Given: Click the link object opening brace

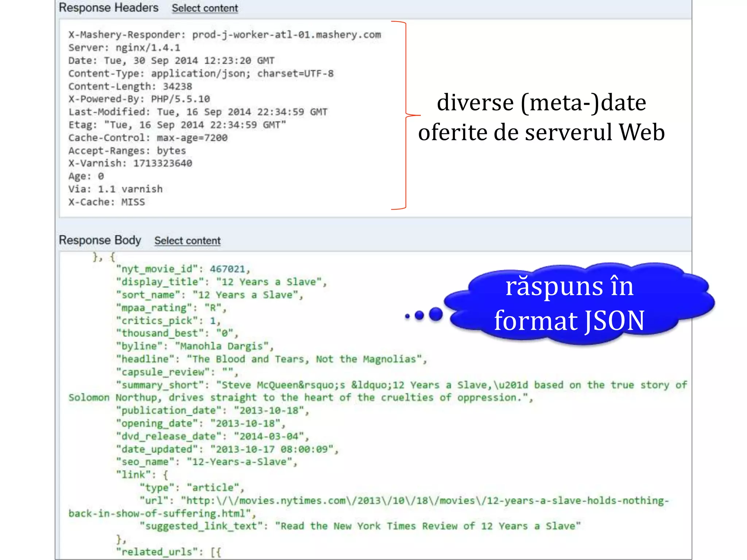Looking at the screenshot, I should [x=165, y=475].
